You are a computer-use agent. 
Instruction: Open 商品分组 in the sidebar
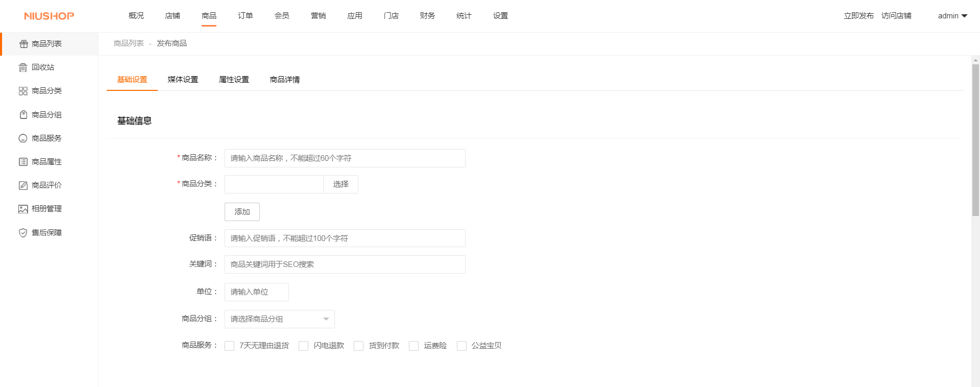point(49,115)
